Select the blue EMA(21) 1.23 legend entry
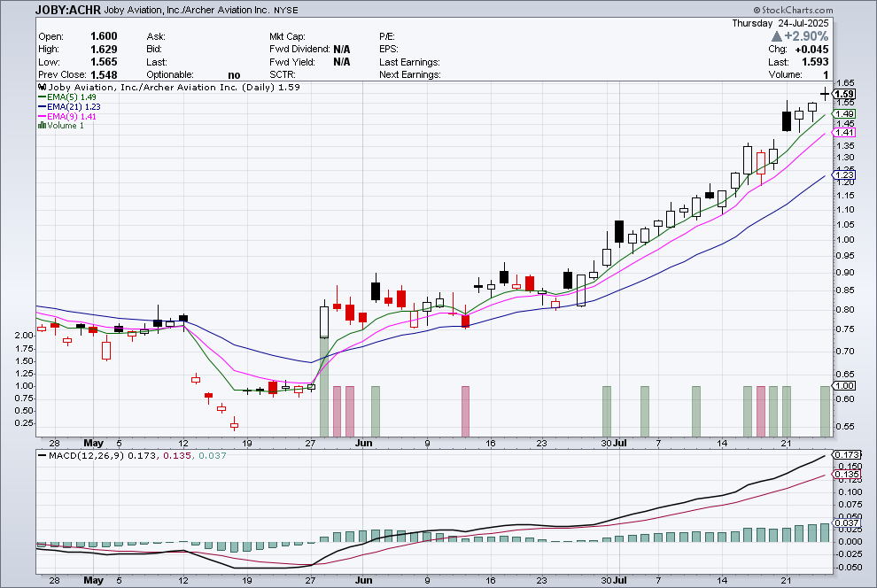The height and width of the screenshot is (588, 877). [69, 106]
